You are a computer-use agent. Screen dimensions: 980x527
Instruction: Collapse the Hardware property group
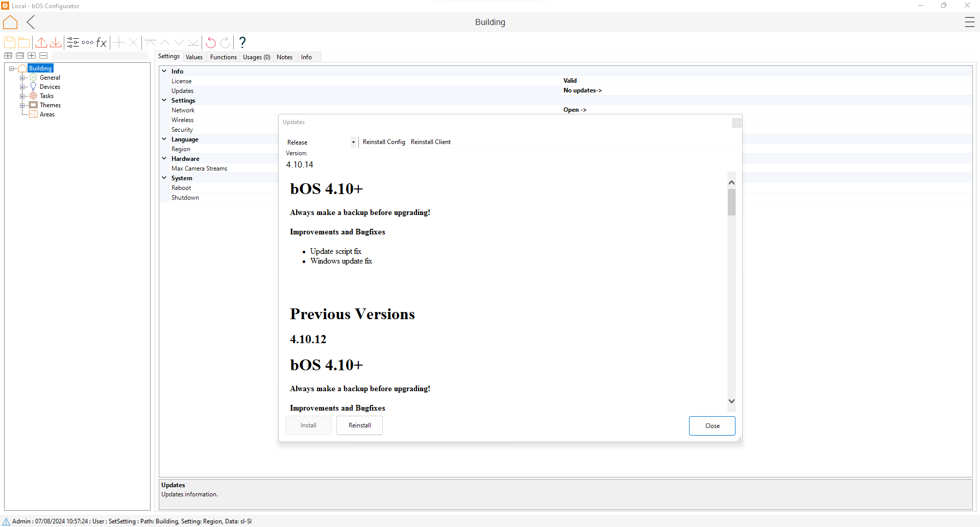164,158
